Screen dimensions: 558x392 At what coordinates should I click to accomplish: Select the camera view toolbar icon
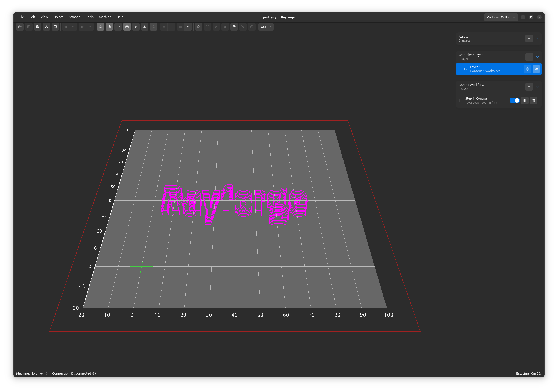[x=109, y=27]
